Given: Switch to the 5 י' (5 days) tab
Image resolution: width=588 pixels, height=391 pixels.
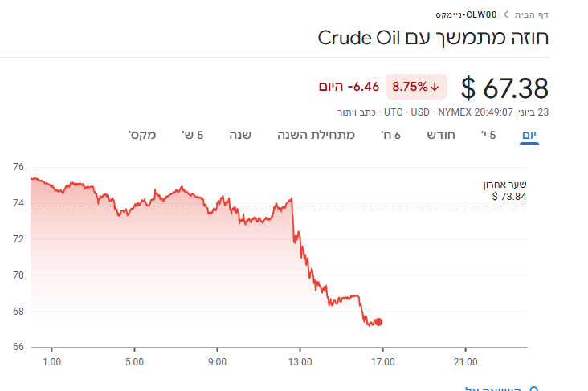Looking at the screenshot, I should [488, 135].
